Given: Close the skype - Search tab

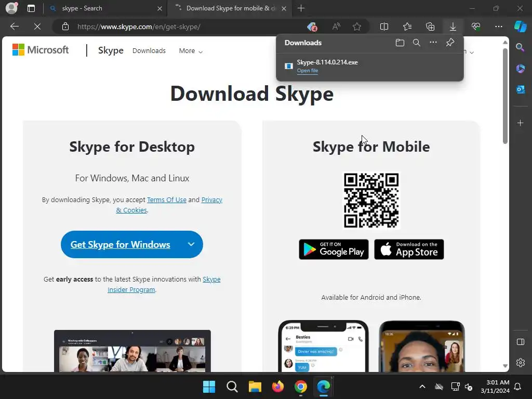Looking at the screenshot, I should coord(159,8).
